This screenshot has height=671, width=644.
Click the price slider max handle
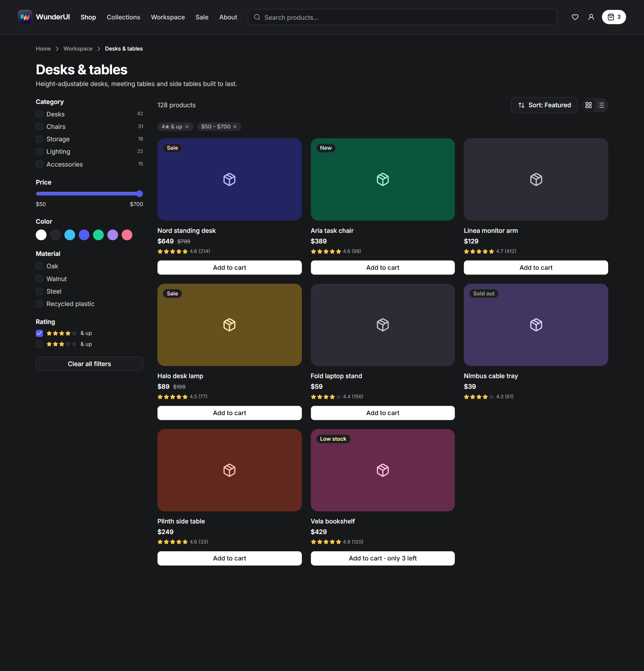(x=139, y=194)
